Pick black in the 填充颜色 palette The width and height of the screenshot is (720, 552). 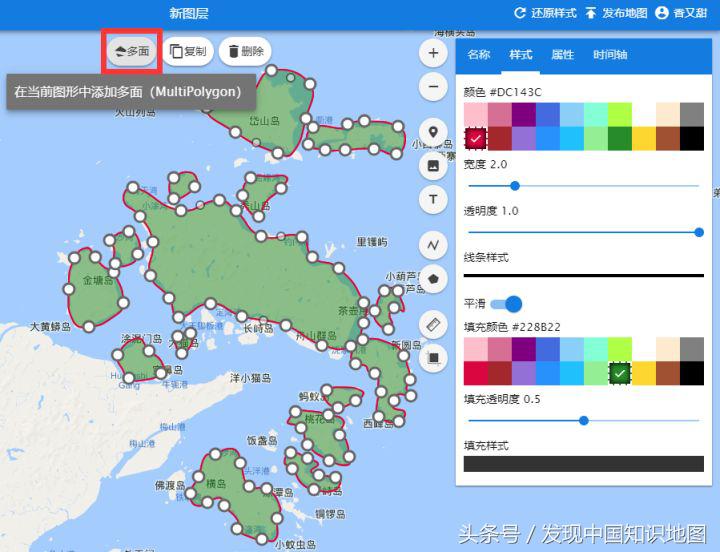[692, 373]
